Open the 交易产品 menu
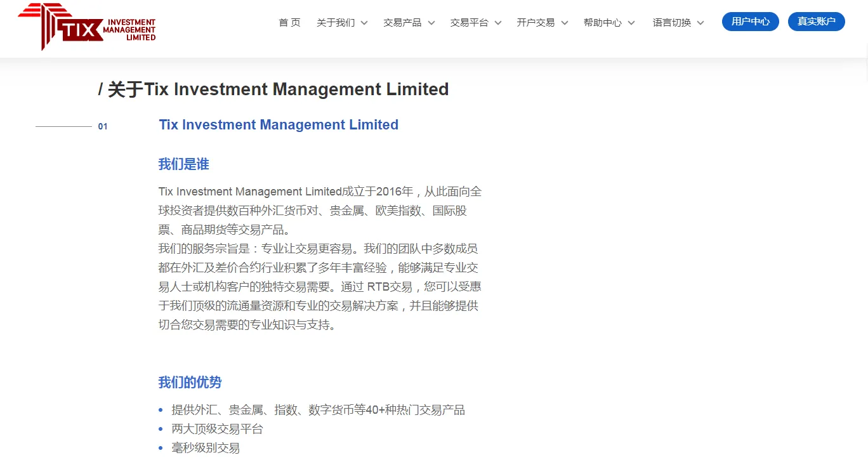This screenshot has height=474, width=868. 402,22
